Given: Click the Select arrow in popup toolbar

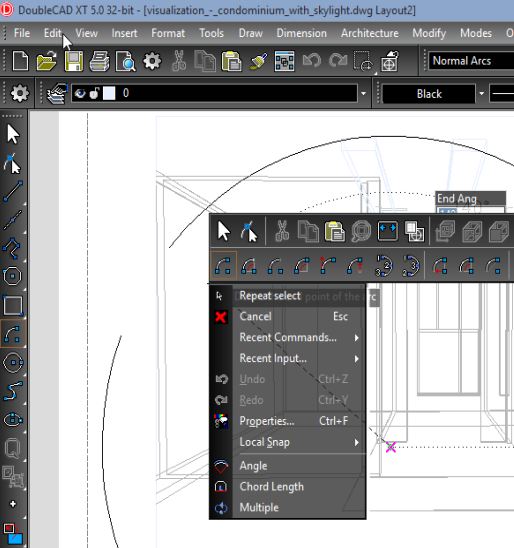Looking at the screenshot, I should (x=224, y=231).
